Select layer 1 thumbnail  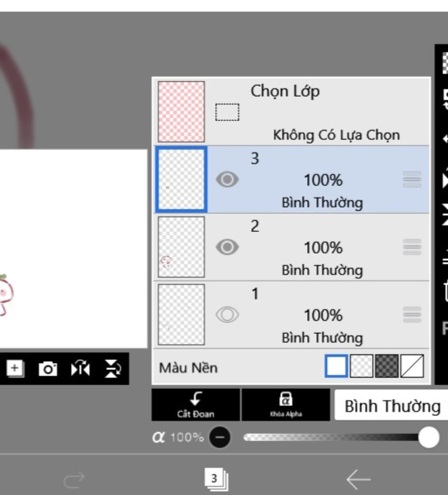point(181,314)
